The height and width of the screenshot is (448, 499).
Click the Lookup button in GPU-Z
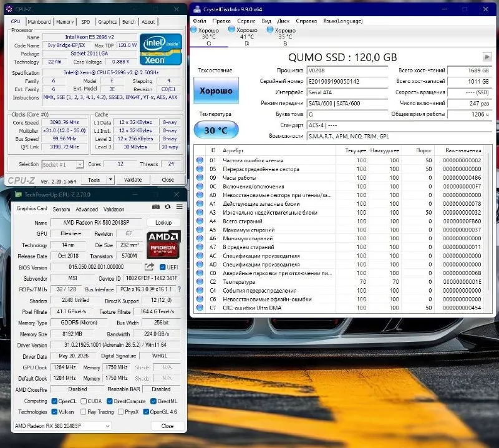click(x=163, y=223)
